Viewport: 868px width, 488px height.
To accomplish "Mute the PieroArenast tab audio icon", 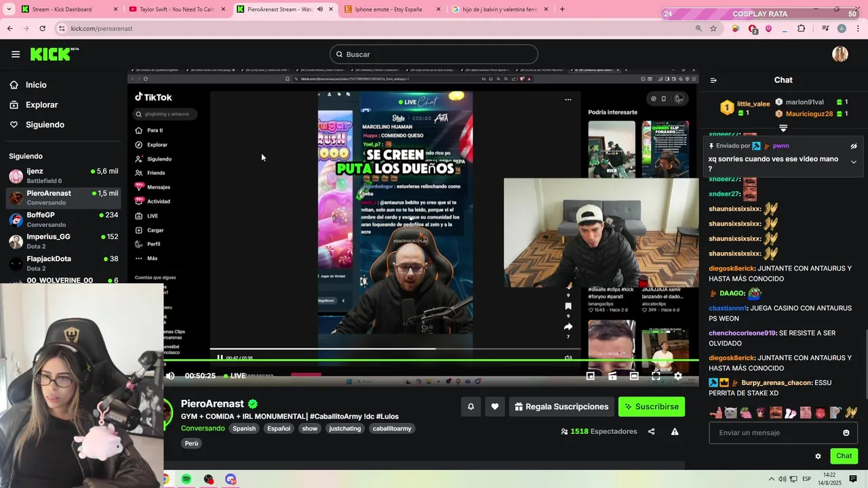I will coord(320,9).
